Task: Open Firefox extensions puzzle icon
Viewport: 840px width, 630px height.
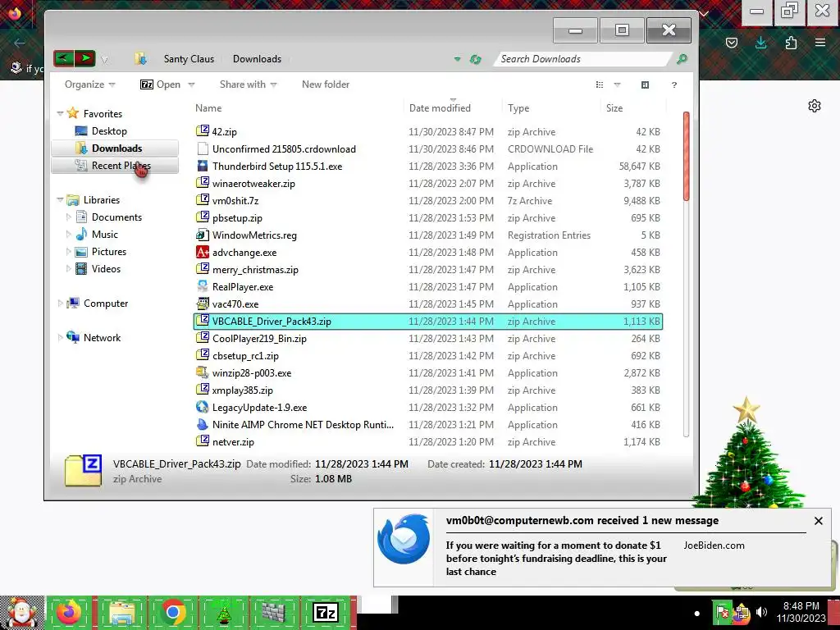Action: (791, 43)
